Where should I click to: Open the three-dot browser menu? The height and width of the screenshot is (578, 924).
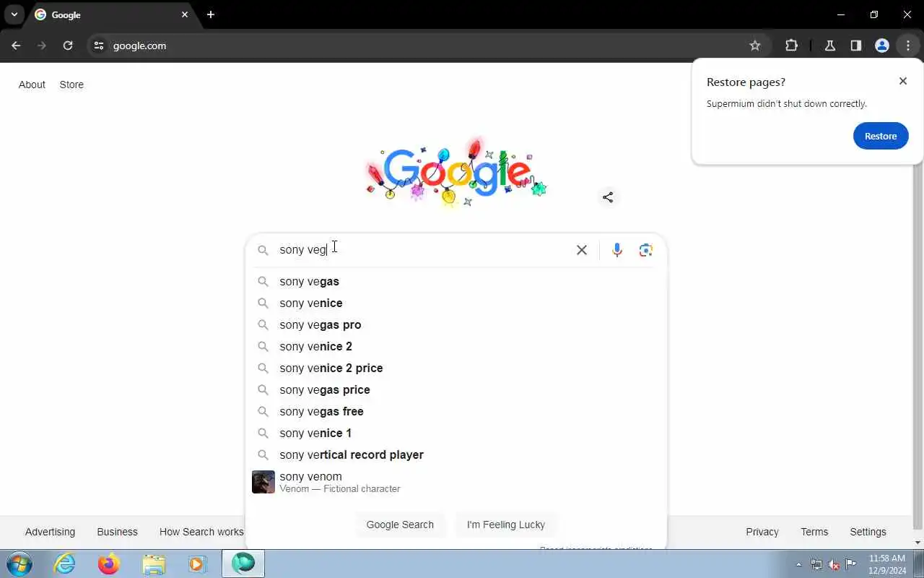pos(908,46)
